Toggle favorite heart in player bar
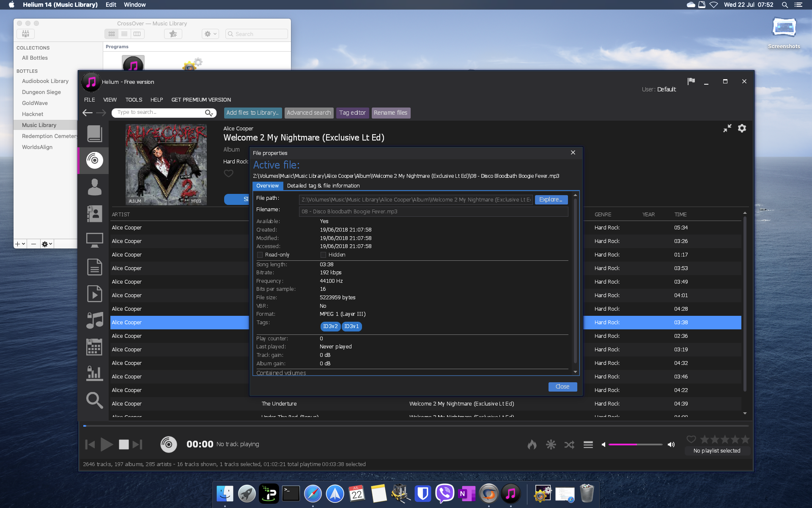The image size is (812, 508). coord(691,439)
